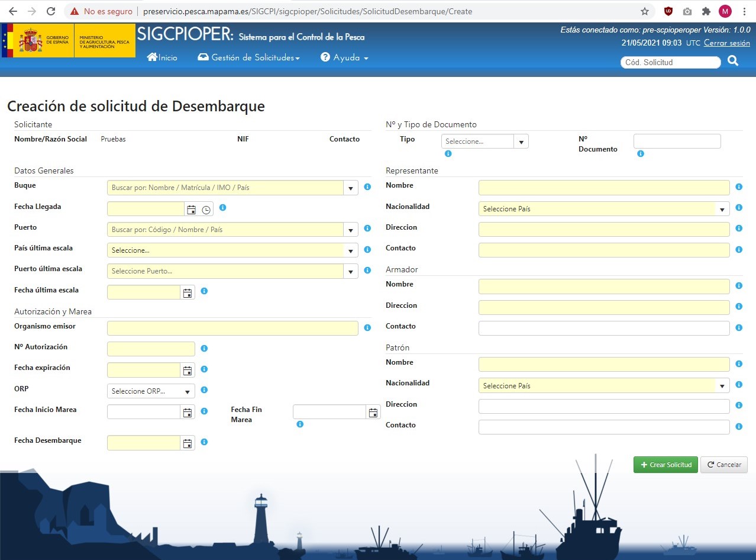The width and height of the screenshot is (756, 560).
Task: Click the Nº Autorización input field
Action: point(151,349)
